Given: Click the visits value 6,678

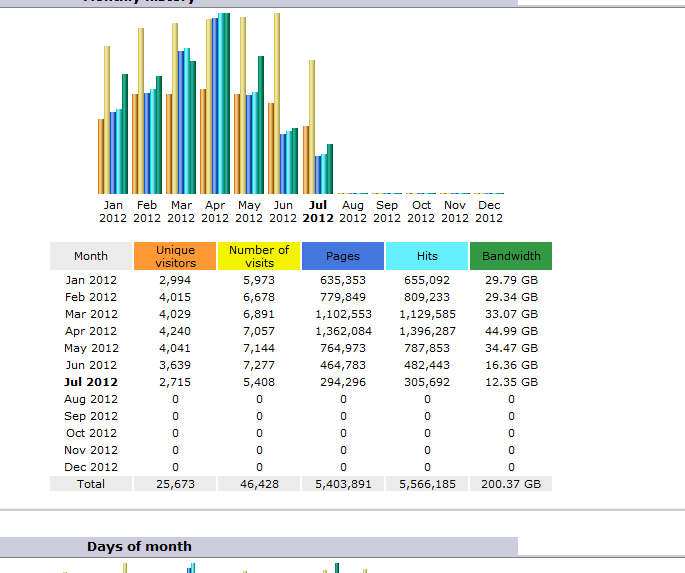Looking at the screenshot, I should pyautogui.click(x=259, y=297).
